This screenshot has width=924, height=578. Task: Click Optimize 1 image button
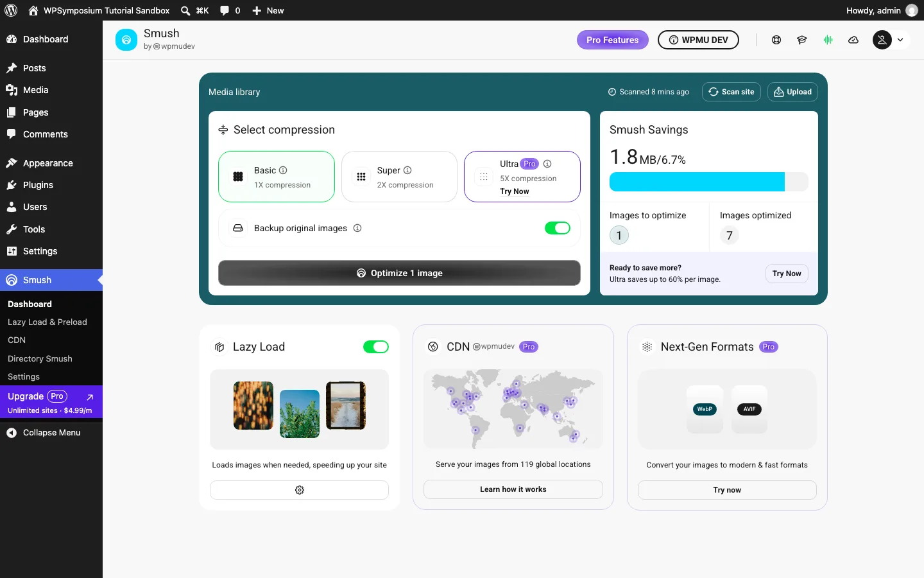(x=399, y=273)
